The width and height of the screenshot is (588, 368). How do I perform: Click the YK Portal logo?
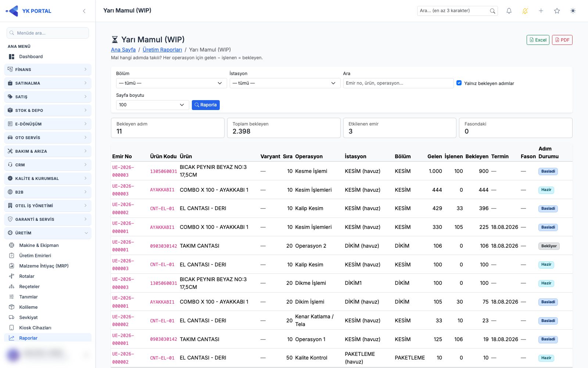point(29,11)
